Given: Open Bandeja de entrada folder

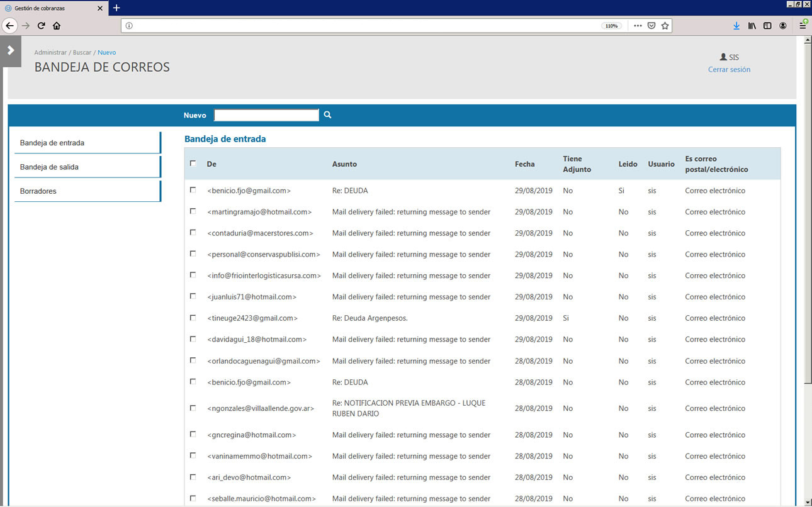Looking at the screenshot, I should pyautogui.click(x=87, y=143).
